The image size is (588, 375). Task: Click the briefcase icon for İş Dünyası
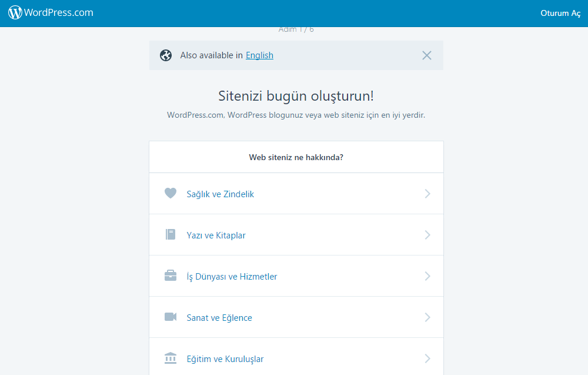[x=171, y=276]
